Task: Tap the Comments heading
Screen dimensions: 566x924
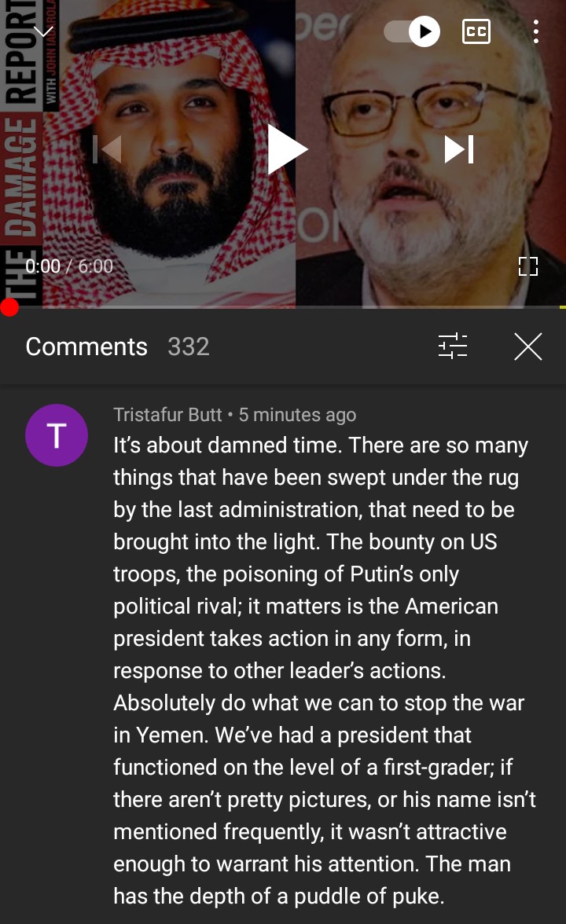Action: click(x=86, y=346)
